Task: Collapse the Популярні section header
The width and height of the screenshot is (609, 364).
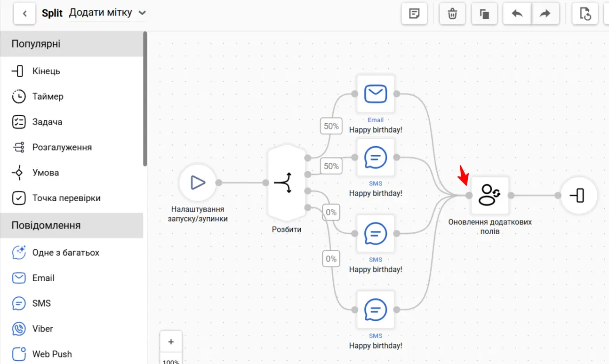Action: (72, 44)
